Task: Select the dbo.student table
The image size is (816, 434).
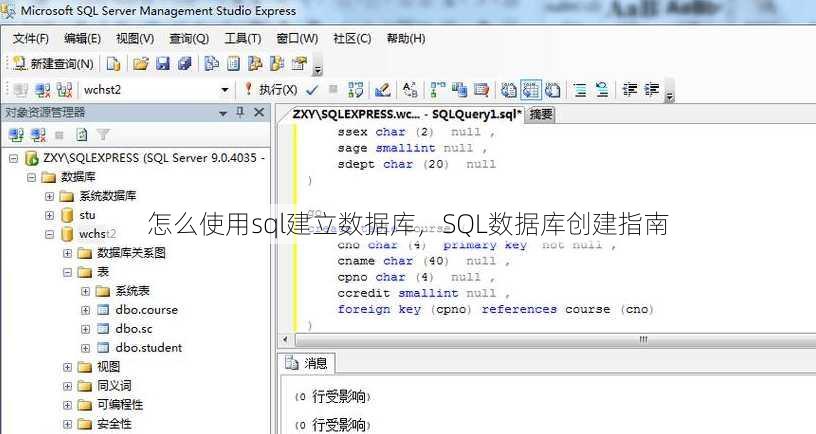Action: pos(149,348)
